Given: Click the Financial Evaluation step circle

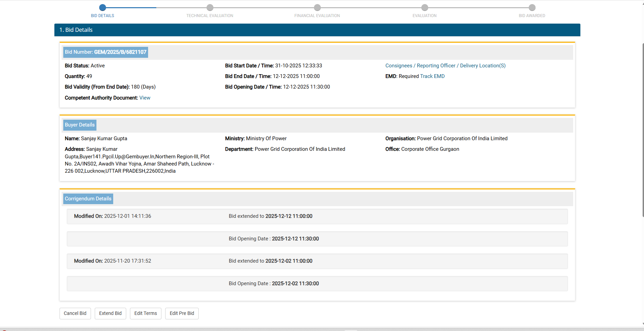Looking at the screenshot, I should [x=317, y=8].
